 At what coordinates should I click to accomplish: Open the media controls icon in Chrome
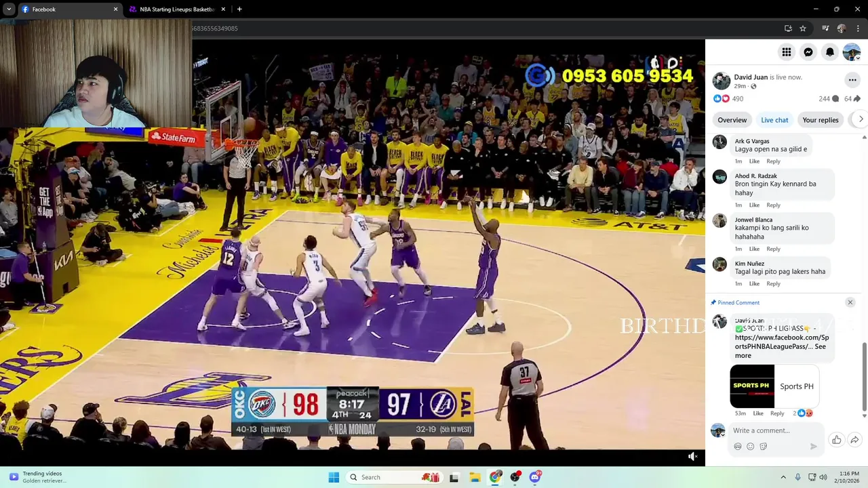click(825, 28)
